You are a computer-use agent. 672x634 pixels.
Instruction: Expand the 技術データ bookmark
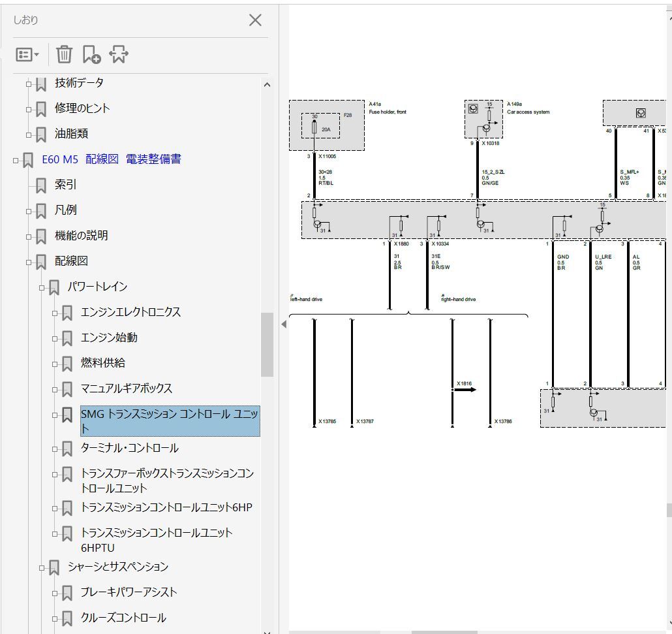[29, 84]
